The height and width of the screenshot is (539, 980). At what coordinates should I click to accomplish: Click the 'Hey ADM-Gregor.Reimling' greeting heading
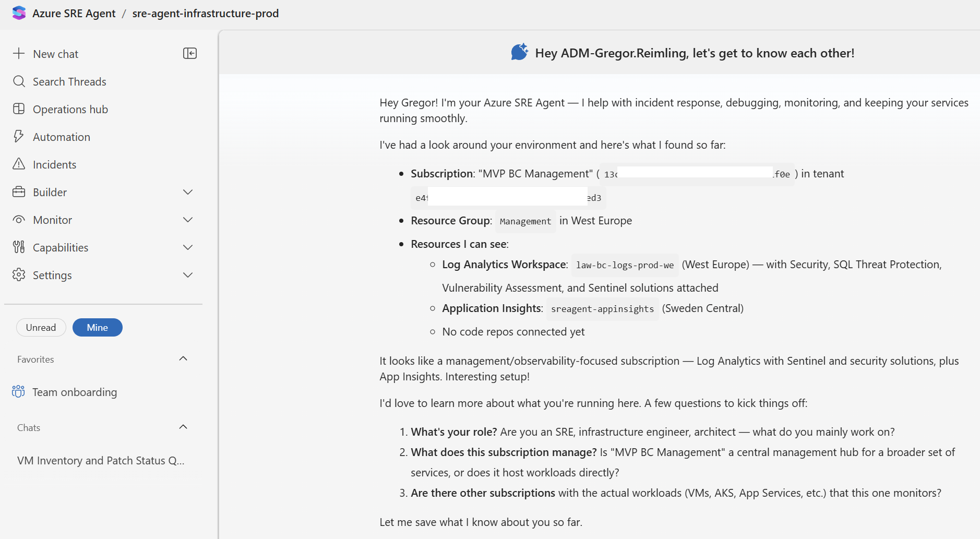[x=695, y=53]
